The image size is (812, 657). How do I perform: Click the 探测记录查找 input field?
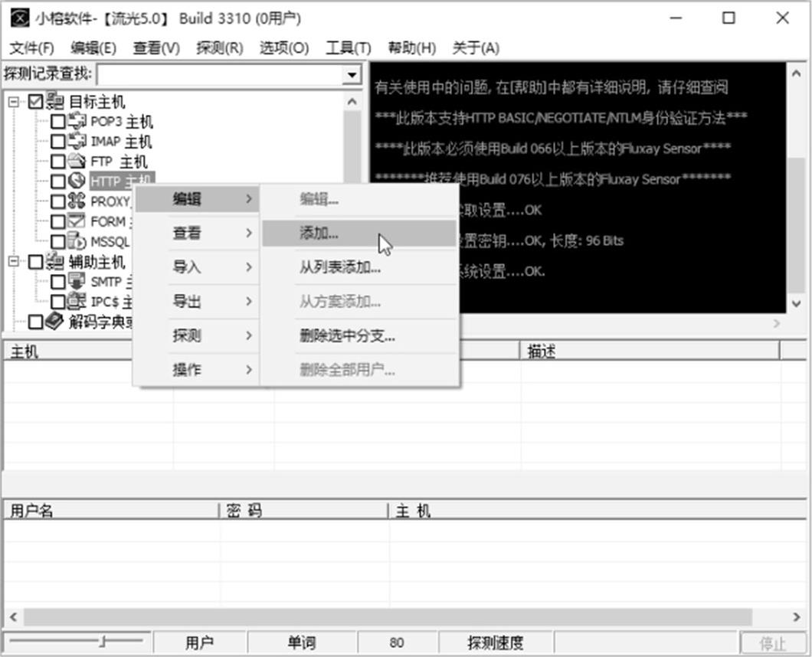click(x=221, y=74)
